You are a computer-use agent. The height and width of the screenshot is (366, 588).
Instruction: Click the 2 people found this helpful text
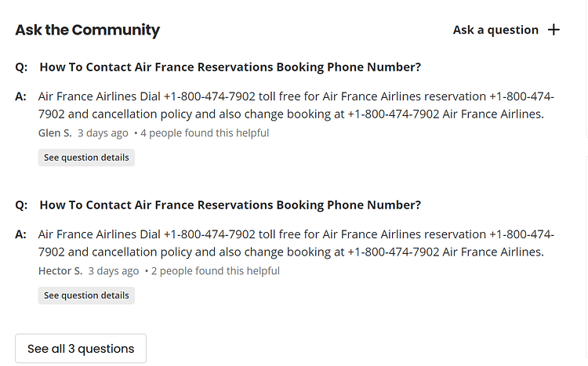[x=216, y=271]
